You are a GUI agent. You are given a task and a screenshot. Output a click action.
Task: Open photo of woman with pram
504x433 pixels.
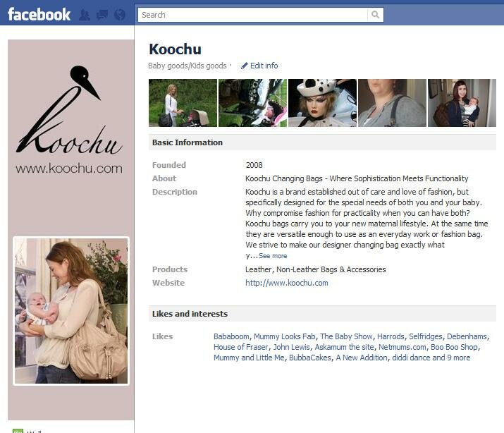coord(183,103)
